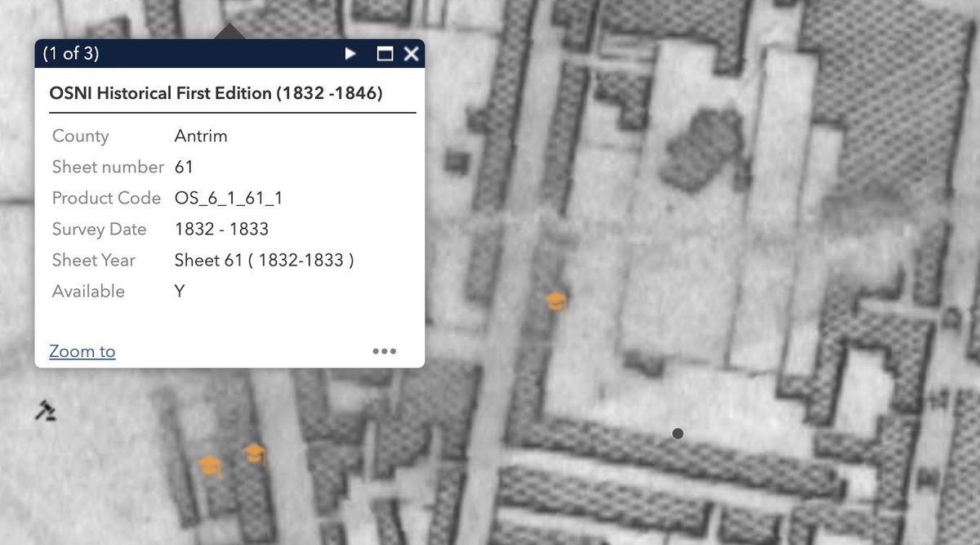Click the 'Available' field label
The image size is (980, 545).
pyautogui.click(x=88, y=291)
